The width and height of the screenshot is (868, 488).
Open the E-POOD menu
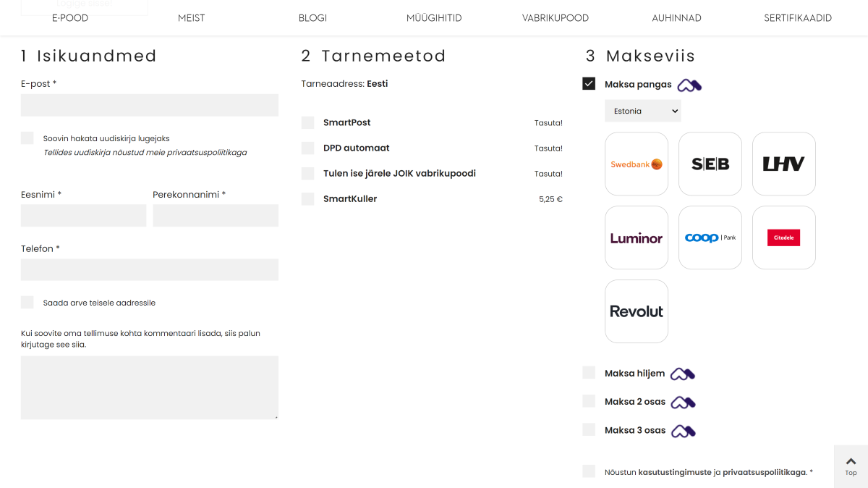pyautogui.click(x=70, y=18)
